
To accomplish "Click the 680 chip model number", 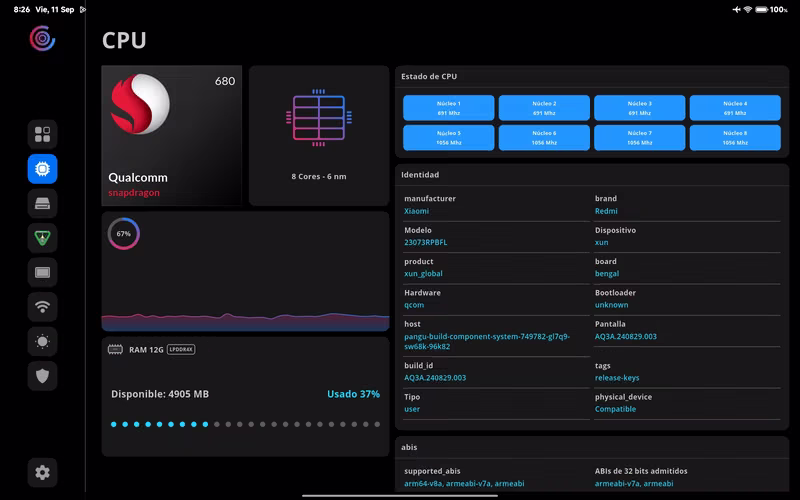I will tap(225, 81).
